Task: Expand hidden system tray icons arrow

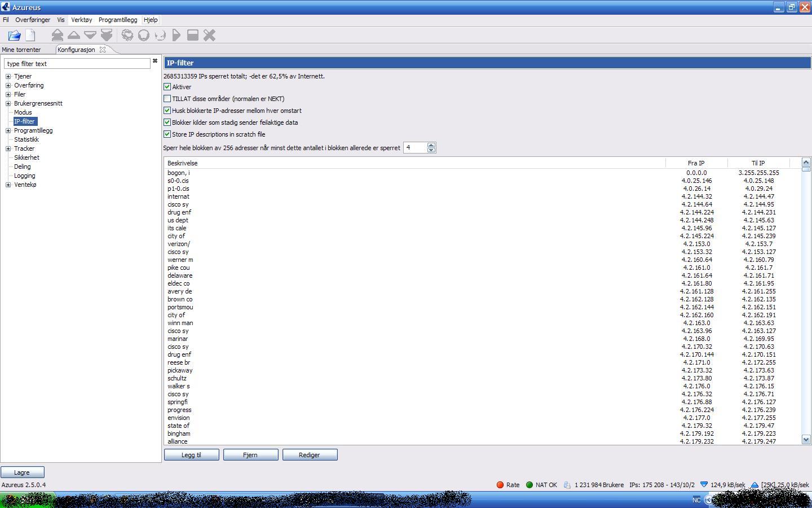Action: 708,500
